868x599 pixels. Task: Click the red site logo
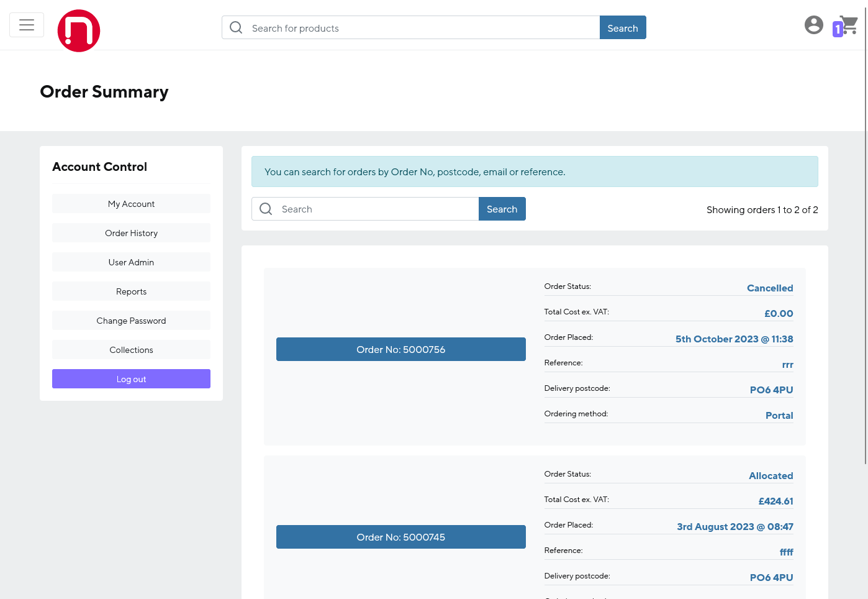click(79, 30)
